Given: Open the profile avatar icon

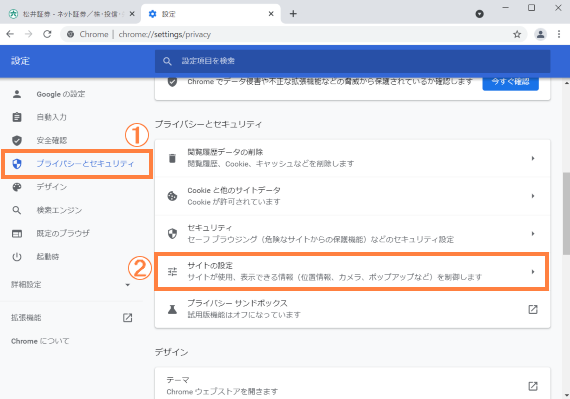Looking at the screenshot, I should 541,34.
